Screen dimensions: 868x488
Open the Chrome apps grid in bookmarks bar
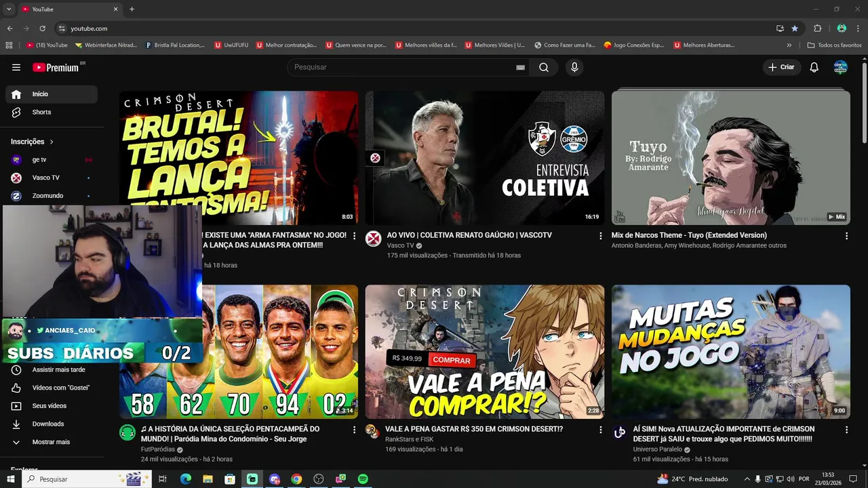coord(9,45)
